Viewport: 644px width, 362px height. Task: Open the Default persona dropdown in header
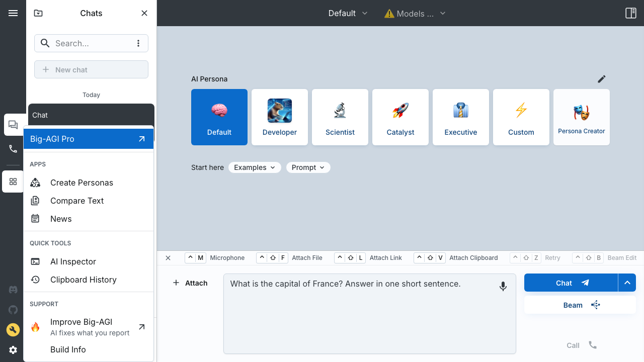(x=348, y=13)
